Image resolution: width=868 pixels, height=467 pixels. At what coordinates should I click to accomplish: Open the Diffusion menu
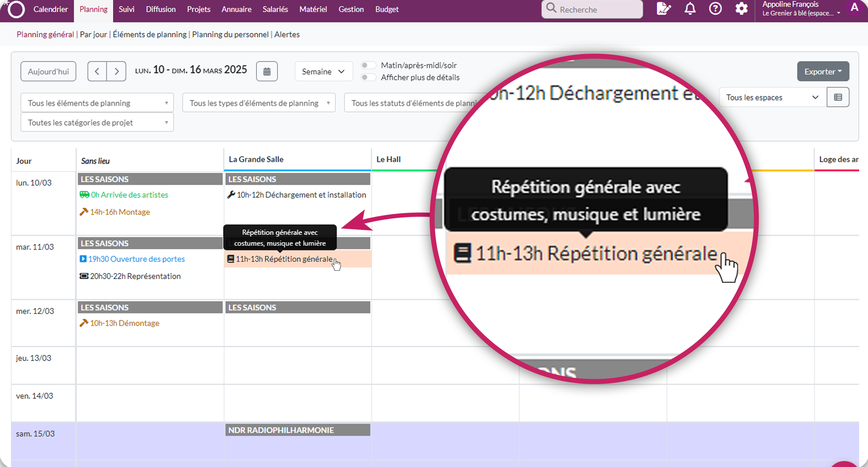(x=161, y=9)
